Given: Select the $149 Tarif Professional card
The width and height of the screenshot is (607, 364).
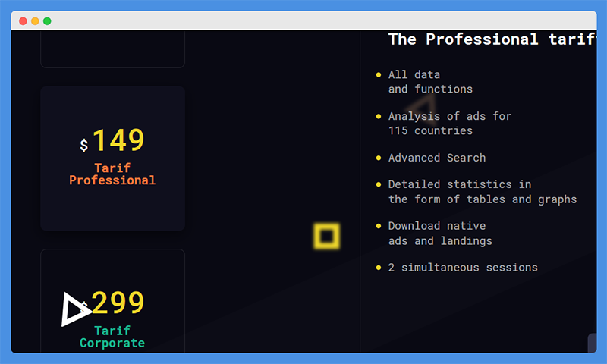Looking at the screenshot, I should point(112,158).
